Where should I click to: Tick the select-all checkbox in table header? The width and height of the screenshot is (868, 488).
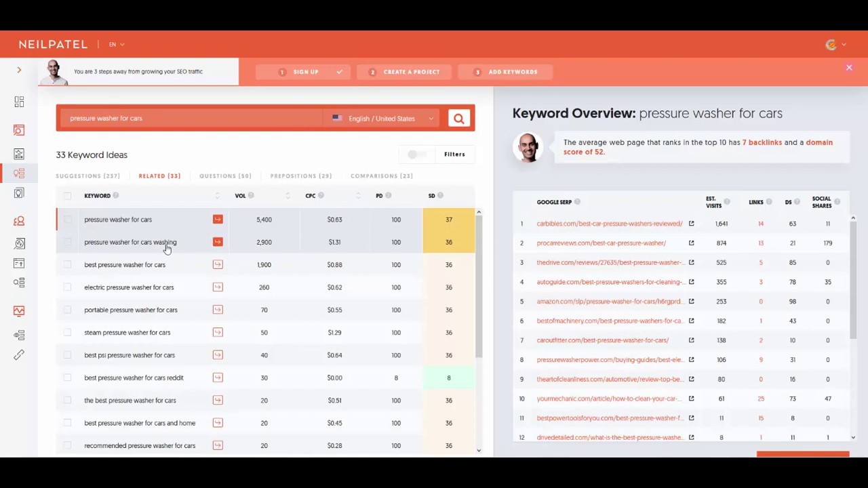click(x=67, y=196)
